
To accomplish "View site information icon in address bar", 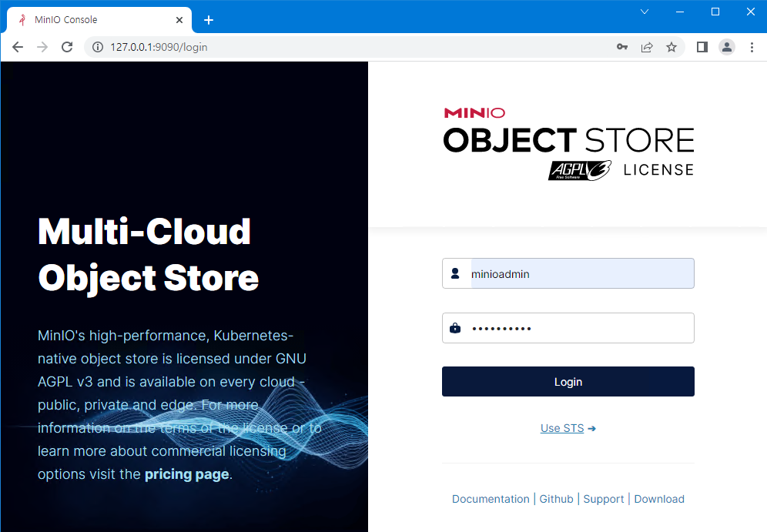I will [x=98, y=47].
